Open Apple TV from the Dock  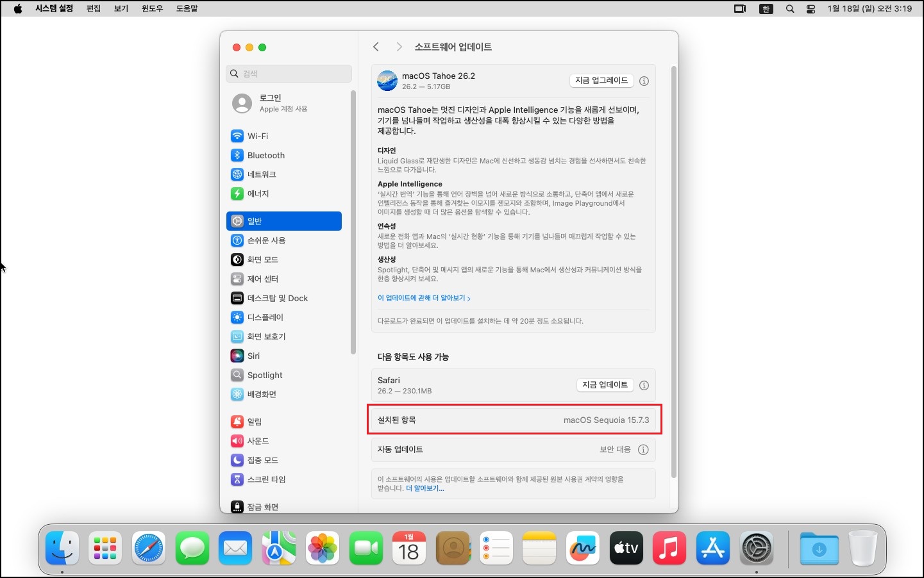point(626,549)
